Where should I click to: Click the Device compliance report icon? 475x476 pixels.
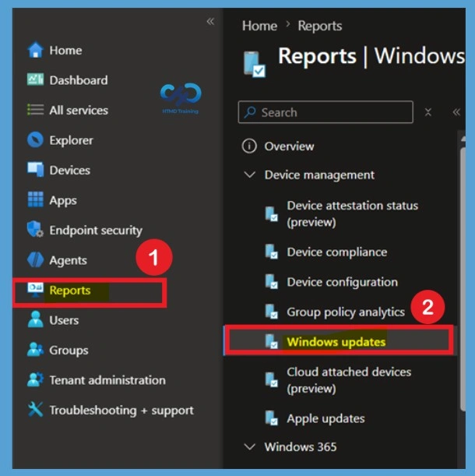coord(271,252)
